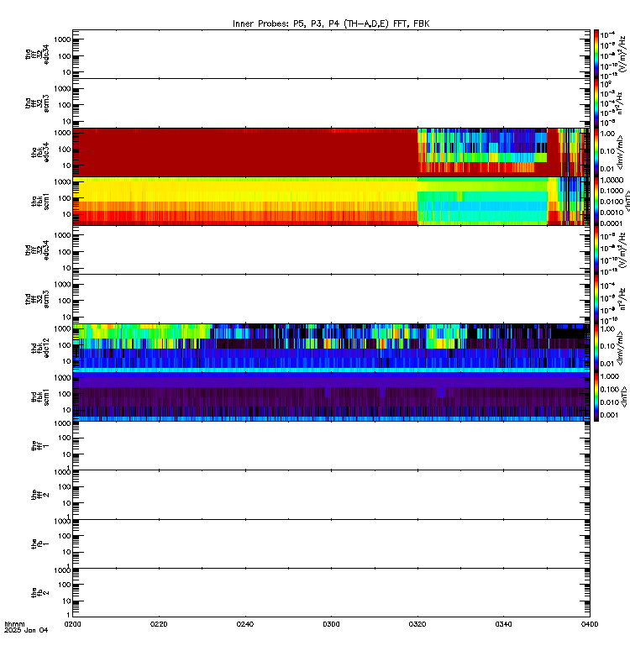Click the '1000' y-axis tick of tha fff edc34
The width and height of the screenshot is (630, 672).
click(62, 39)
